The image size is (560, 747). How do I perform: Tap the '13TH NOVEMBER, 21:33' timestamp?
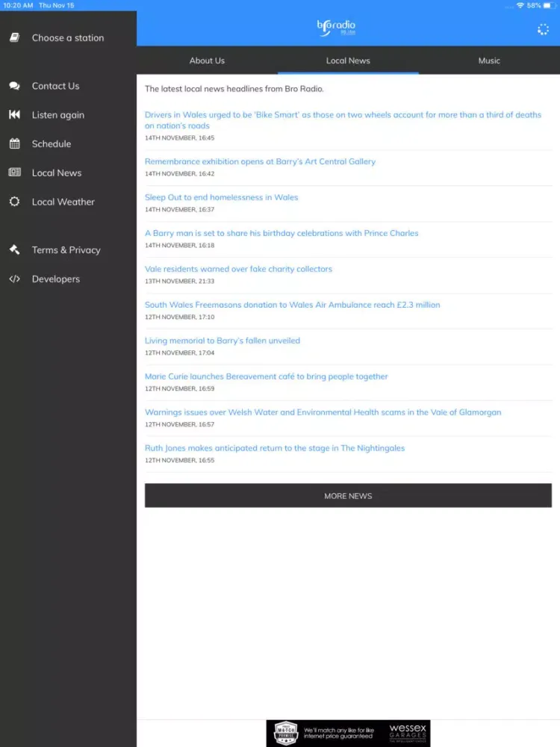pos(179,281)
